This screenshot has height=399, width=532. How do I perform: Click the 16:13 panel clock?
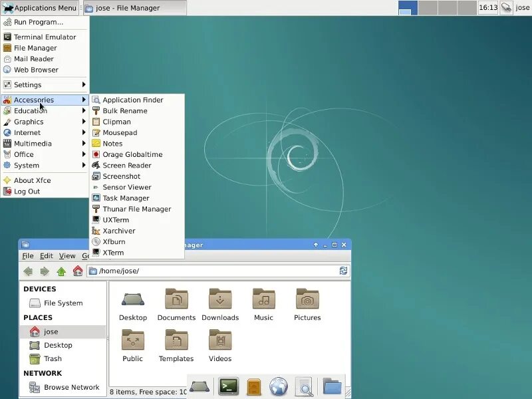click(x=488, y=7)
